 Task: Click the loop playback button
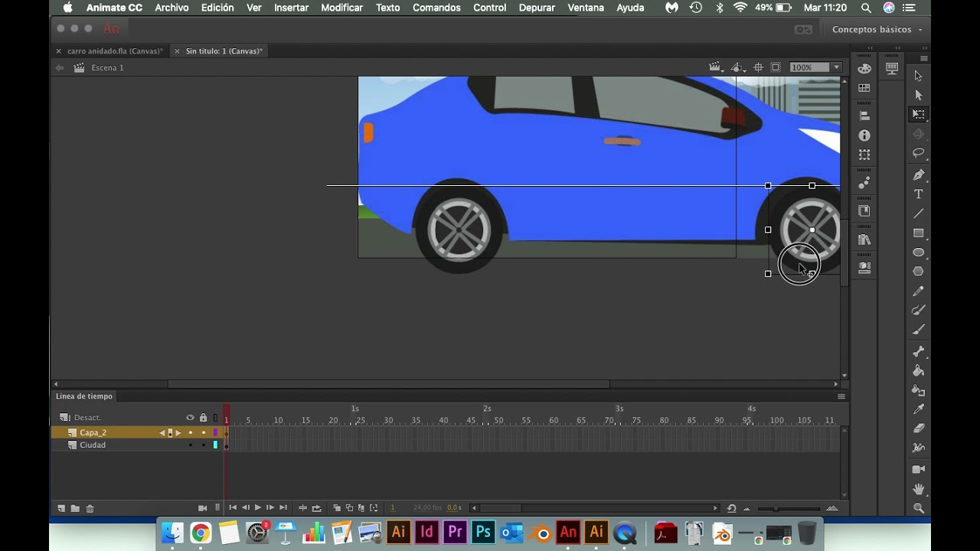(x=316, y=508)
